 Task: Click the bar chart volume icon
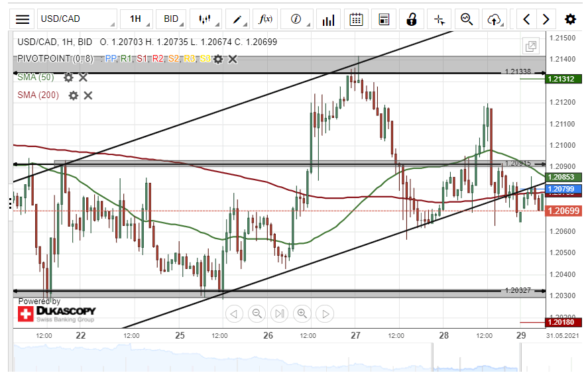[x=327, y=19]
